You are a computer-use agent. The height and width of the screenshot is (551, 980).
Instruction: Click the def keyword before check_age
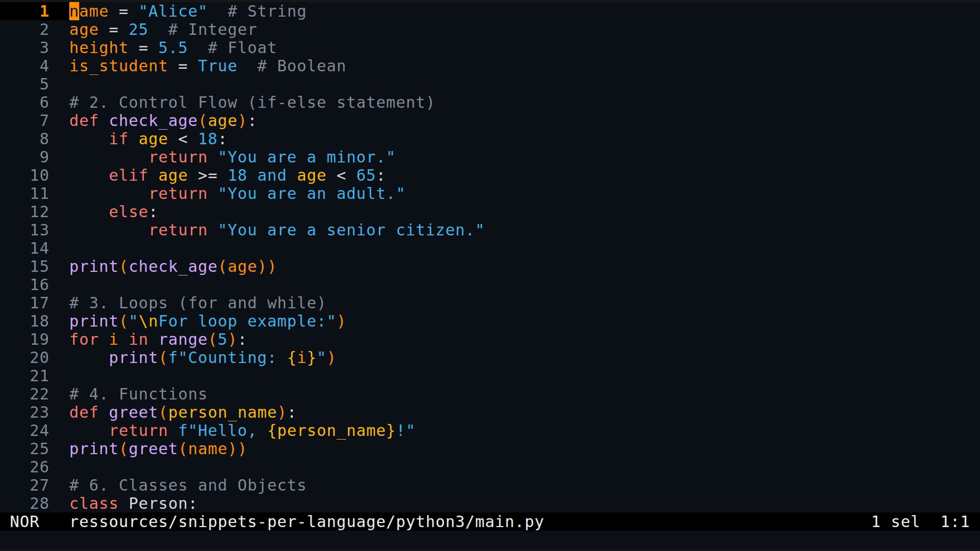point(83,120)
